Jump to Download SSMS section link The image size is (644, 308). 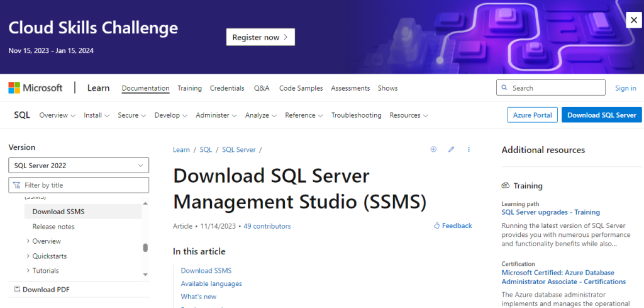click(206, 271)
